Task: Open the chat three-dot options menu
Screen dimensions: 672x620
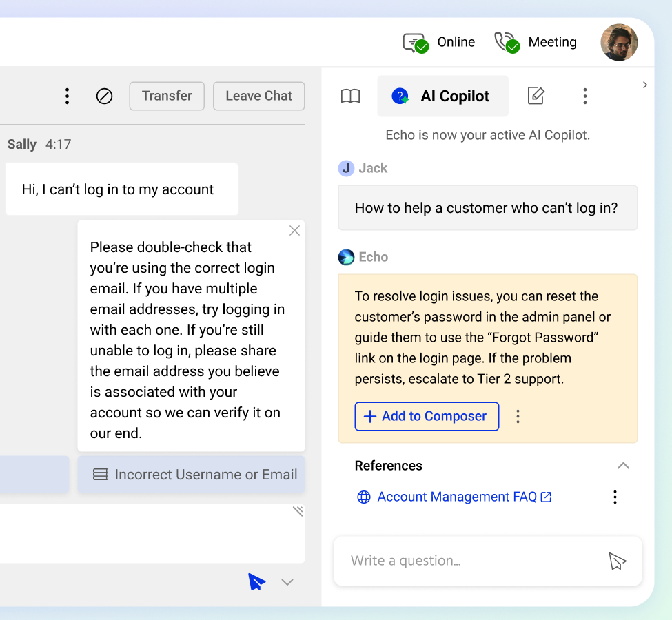Action: [x=67, y=96]
